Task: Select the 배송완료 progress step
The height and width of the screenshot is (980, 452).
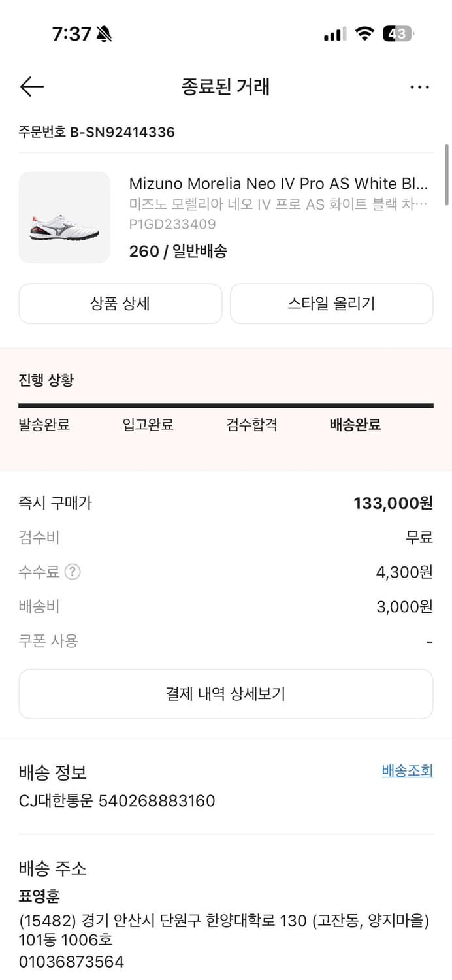Action: 355,425
